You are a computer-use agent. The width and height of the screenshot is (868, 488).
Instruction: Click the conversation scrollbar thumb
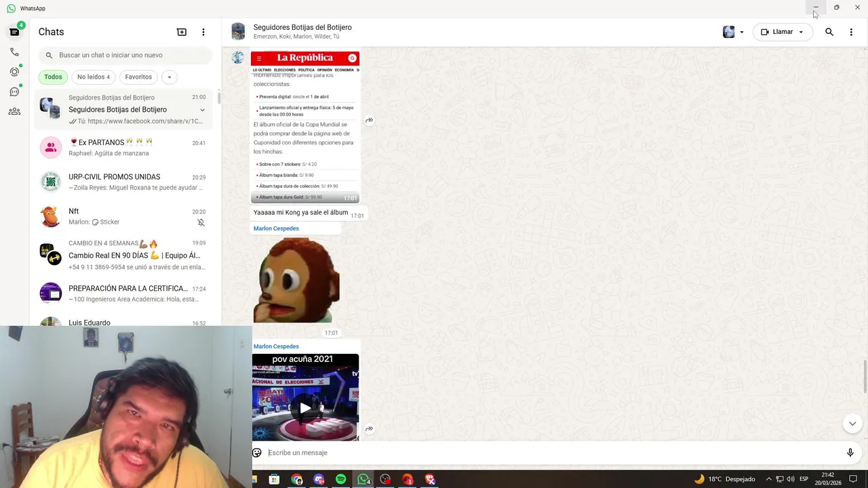[865, 376]
